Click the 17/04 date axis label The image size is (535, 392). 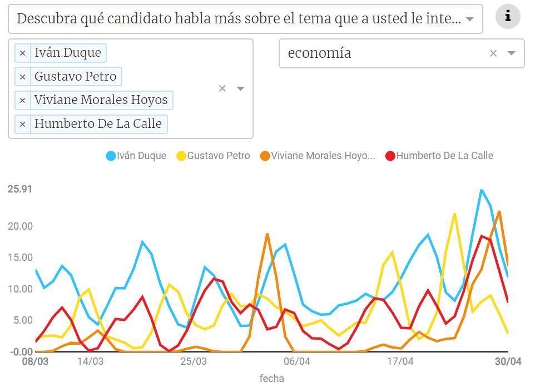tap(400, 362)
